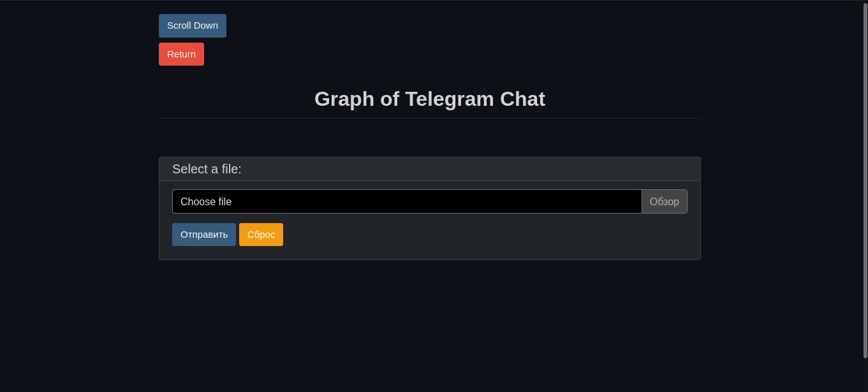Click the Graph of Telegram Chat heading
This screenshot has width=868, height=392.
(x=429, y=99)
